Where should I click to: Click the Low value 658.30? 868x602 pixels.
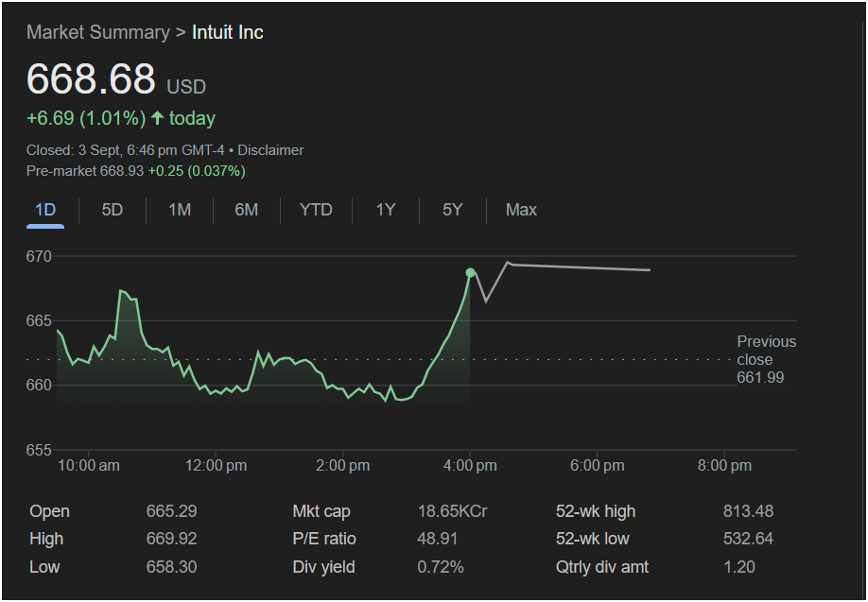(171, 567)
